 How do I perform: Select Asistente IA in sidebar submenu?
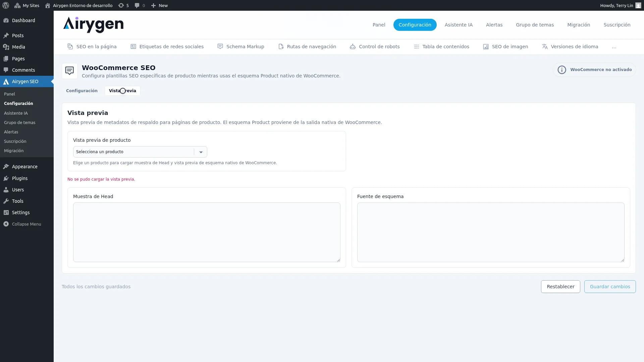tap(16, 113)
